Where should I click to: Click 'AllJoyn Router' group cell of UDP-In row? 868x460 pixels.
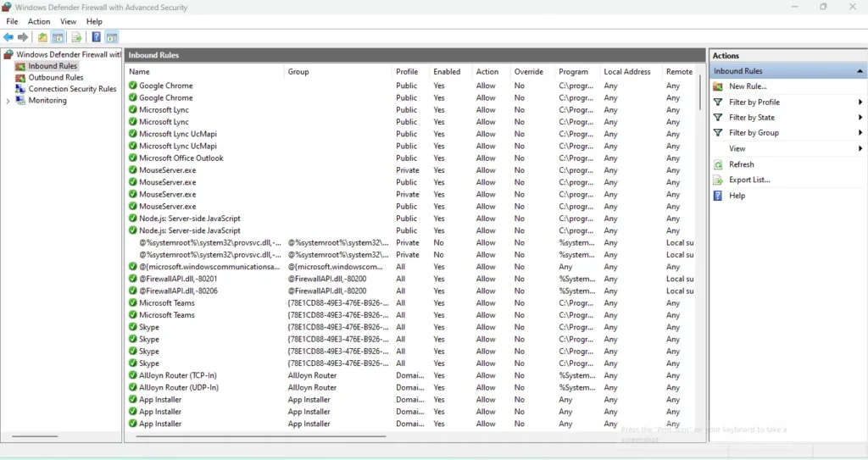coord(312,387)
